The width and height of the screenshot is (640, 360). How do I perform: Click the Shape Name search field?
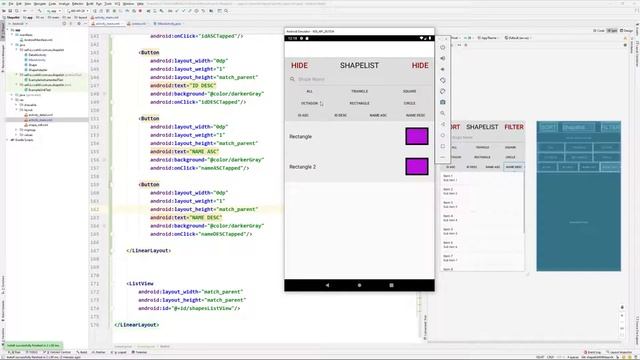click(359, 79)
